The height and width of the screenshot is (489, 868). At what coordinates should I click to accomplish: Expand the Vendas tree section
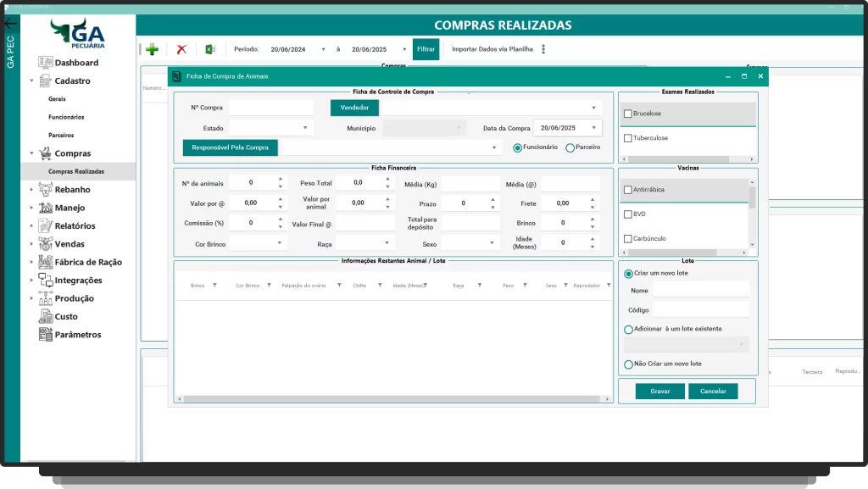(32, 244)
